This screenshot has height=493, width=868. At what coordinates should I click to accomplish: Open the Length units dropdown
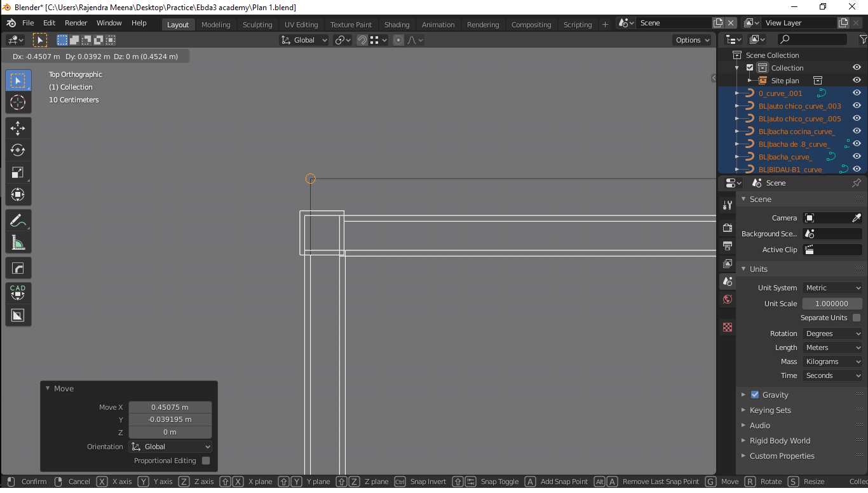point(832,348)
